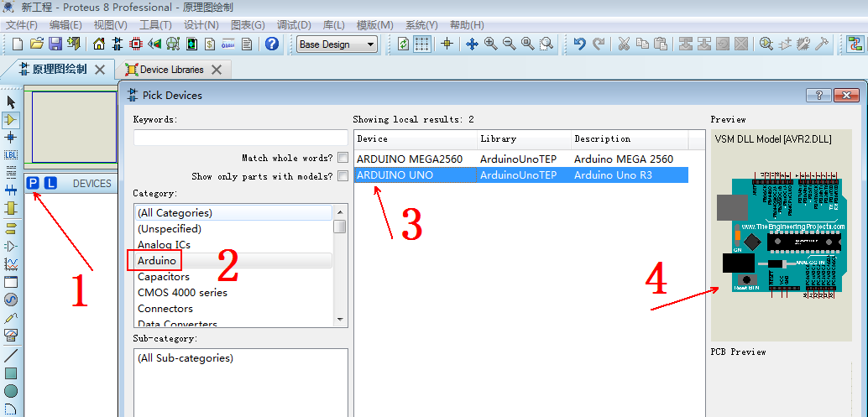Screen dimensions: 868x417
Task: Select the LBL wire label tool
Action: (x=11, y=155)
